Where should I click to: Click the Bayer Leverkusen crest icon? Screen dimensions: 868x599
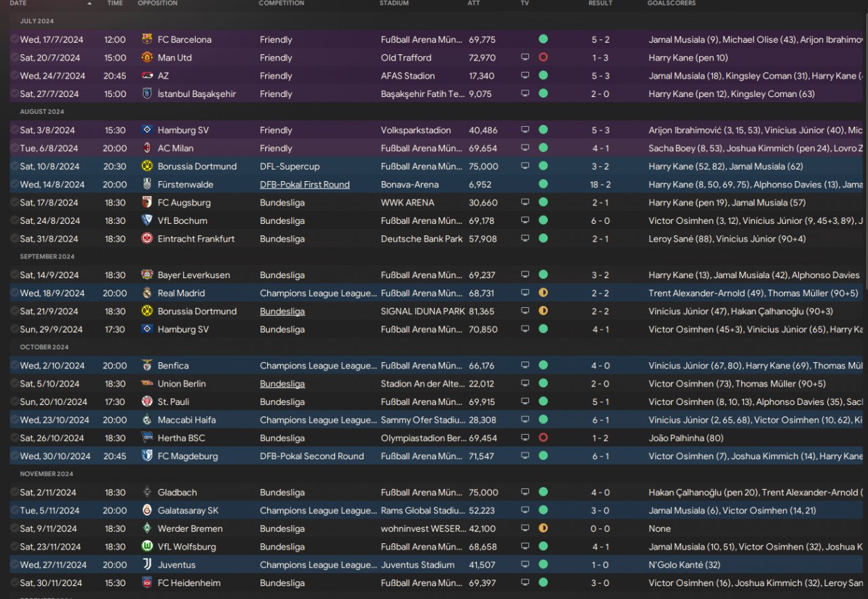tap(147, 275)
